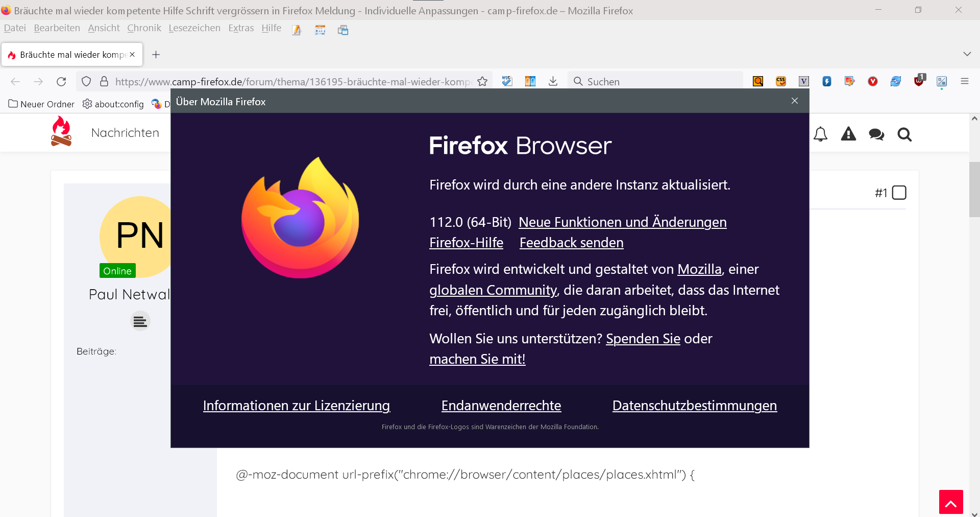Click the tracking protection shield icon
Image resolution: width=980 pixels, height=517 pixels.
[x=86, y=81]
